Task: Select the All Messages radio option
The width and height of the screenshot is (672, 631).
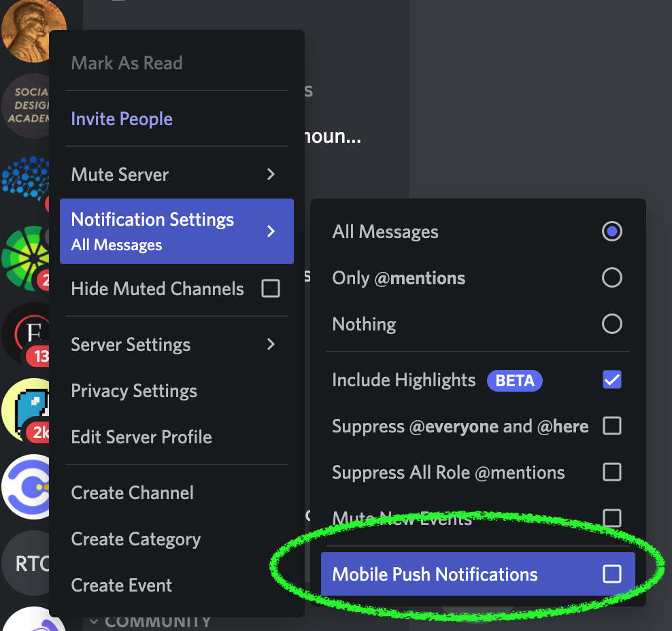Action: coord(611,232)
